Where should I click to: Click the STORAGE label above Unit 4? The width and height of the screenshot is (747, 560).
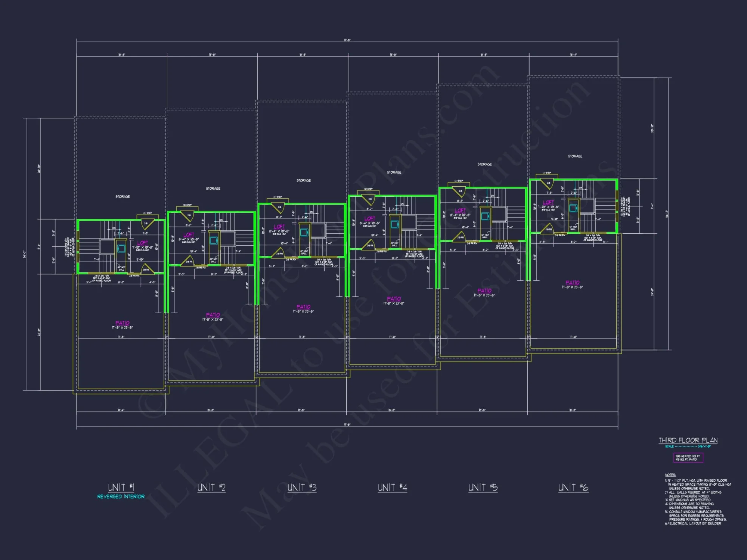pos(394,172)
